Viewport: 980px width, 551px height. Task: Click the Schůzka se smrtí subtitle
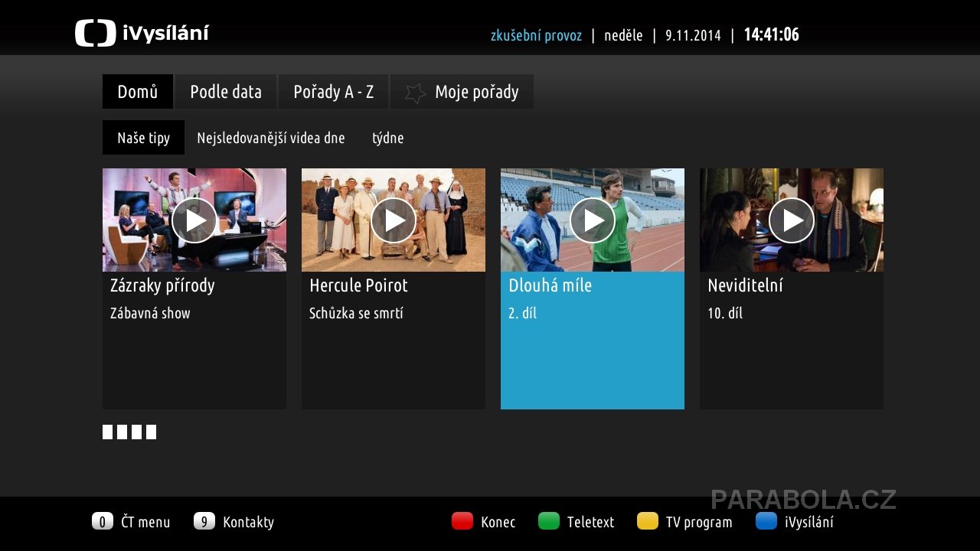pyautogui.click(x=356, y=313)
